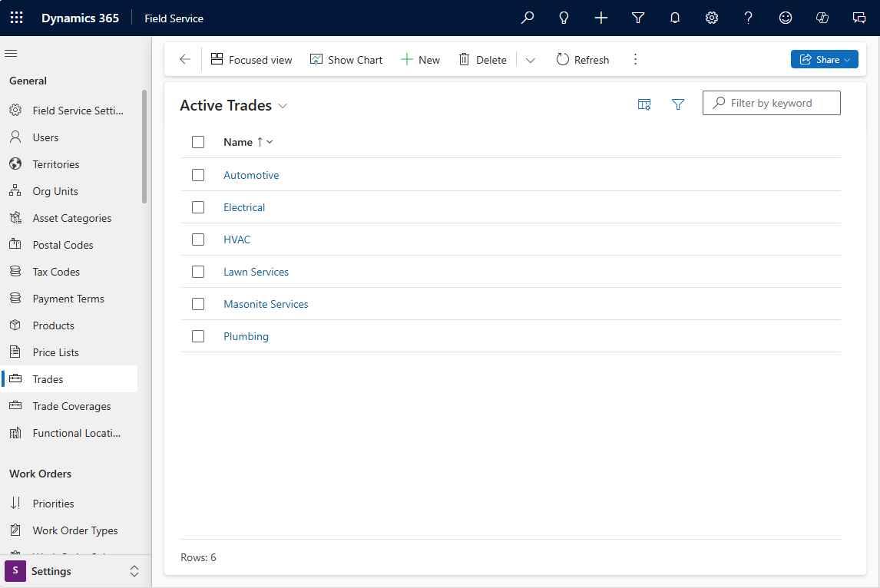Viewport: 880px width, 588px height.
Task: Open Payment Terms in the sidebar
Action: click(x=70, y=299)
